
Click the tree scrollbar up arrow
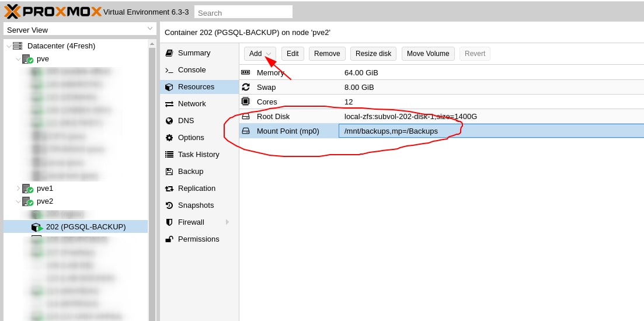[x=152, y=44]
